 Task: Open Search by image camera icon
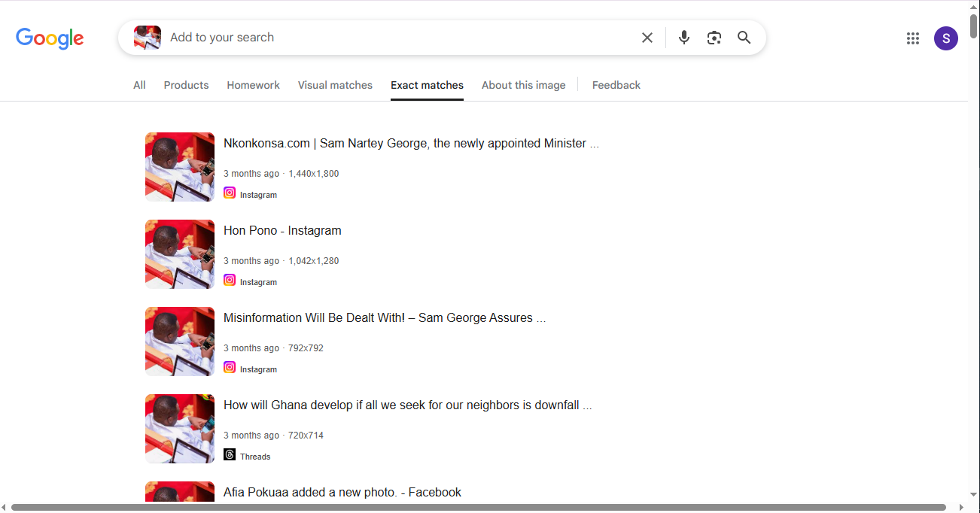pos(714,38)
